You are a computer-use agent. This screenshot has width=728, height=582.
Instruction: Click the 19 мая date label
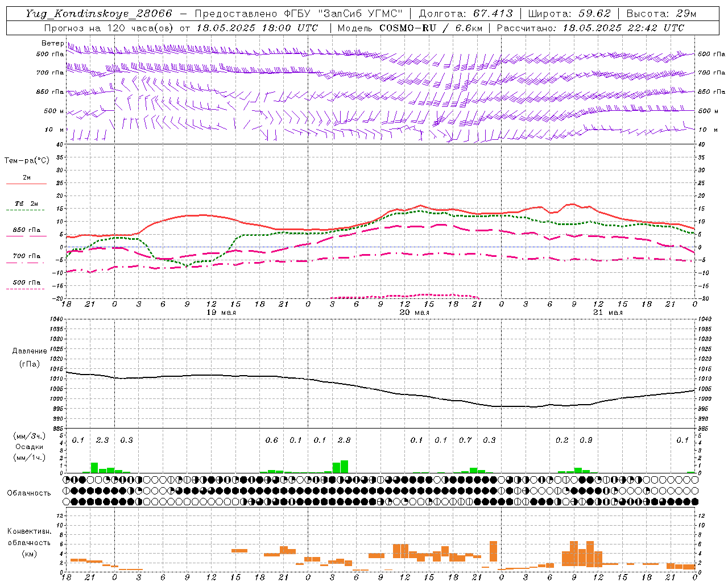pyautogui.click(x=221, y=313)
